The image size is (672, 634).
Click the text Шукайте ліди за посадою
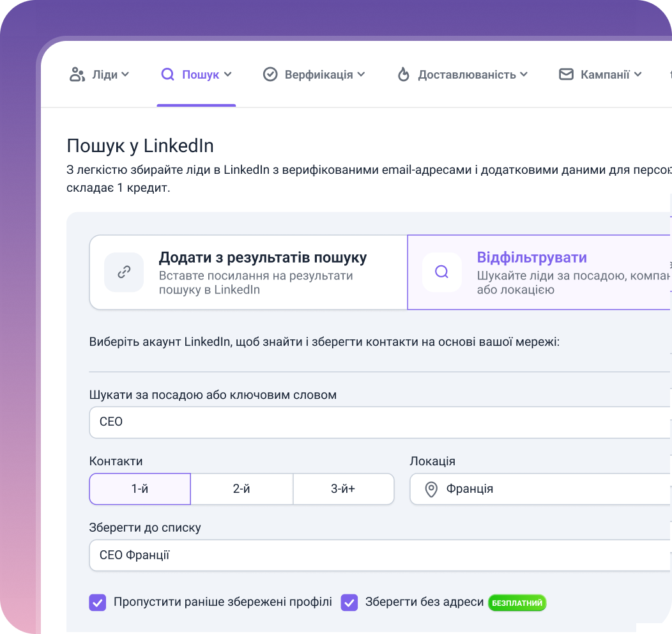(551, 275)
